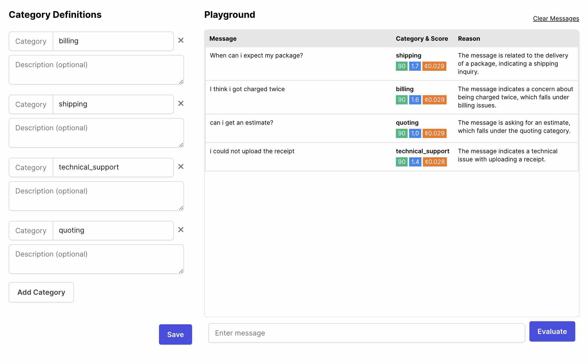Delete the quoting category with X icon
The image size is (588, 364).
point(181,230)
